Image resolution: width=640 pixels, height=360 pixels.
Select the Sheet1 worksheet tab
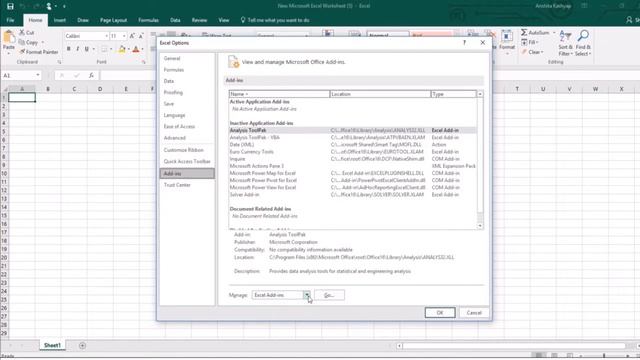[x=52, y=345]
